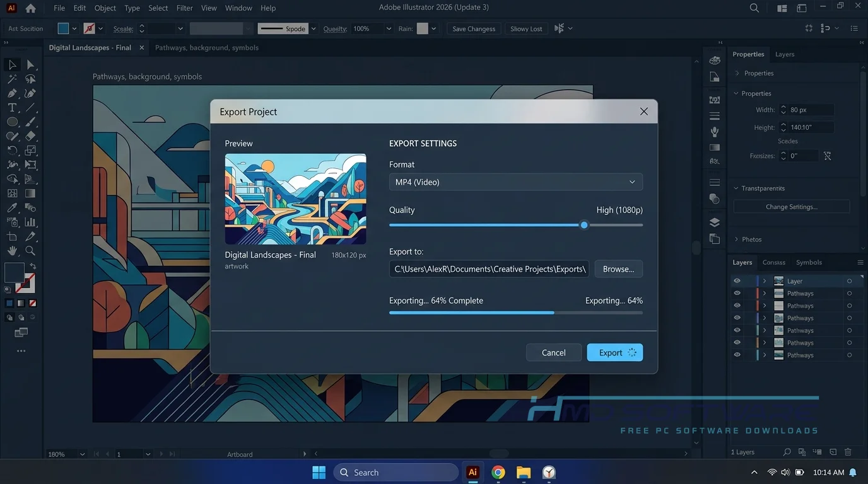Click the Change Settings... button
The height and width of the screenshot is (484, 868).
point(792,207)
